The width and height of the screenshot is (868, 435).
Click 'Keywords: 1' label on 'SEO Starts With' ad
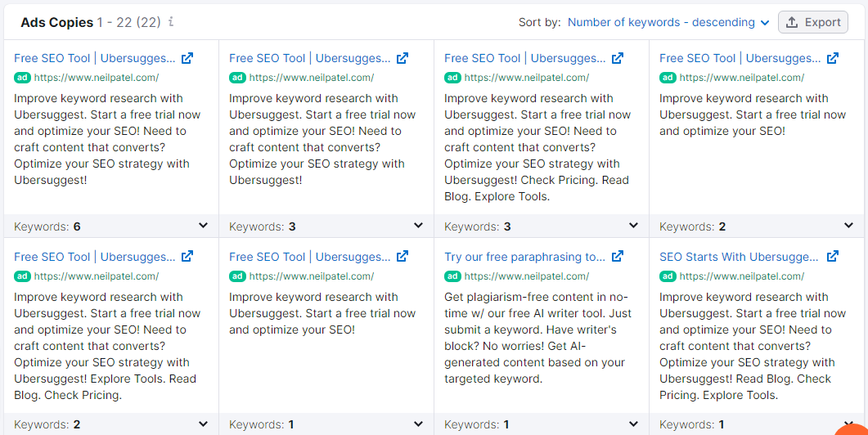point(692,425)
